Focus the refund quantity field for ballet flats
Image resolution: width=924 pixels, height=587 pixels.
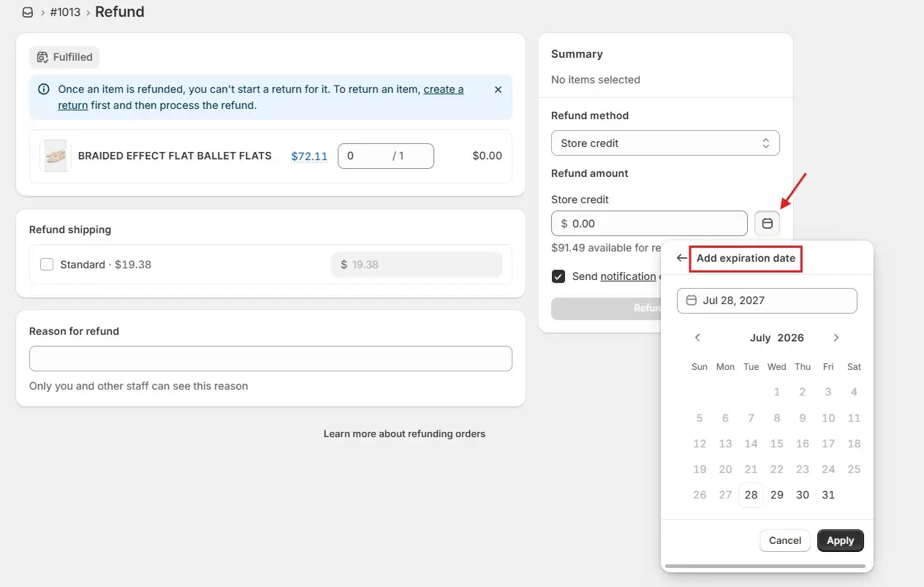(x=385, y=156)
